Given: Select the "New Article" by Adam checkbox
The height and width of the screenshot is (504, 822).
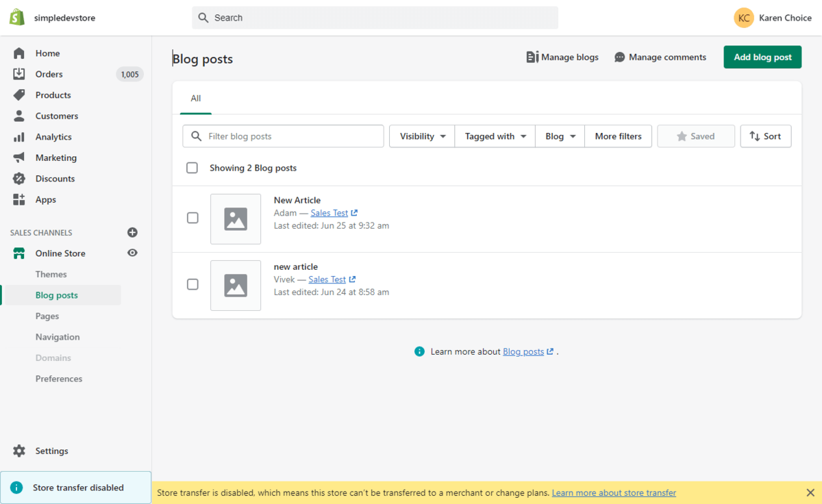Looking at the screenshot, I should (x=192, y=218).
